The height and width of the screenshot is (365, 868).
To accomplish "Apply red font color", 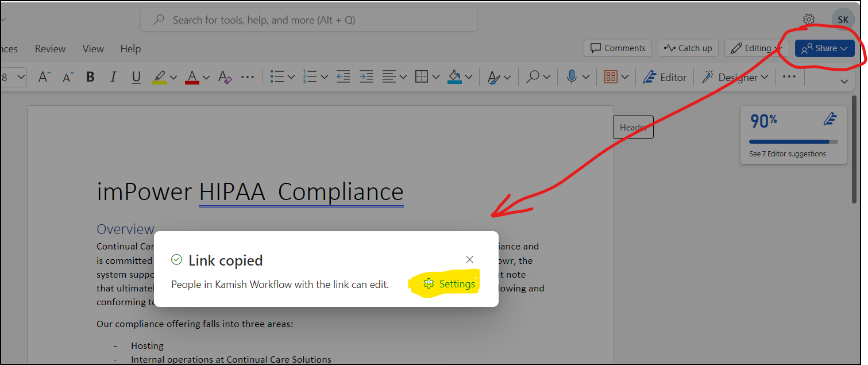I will pos(192,77).
